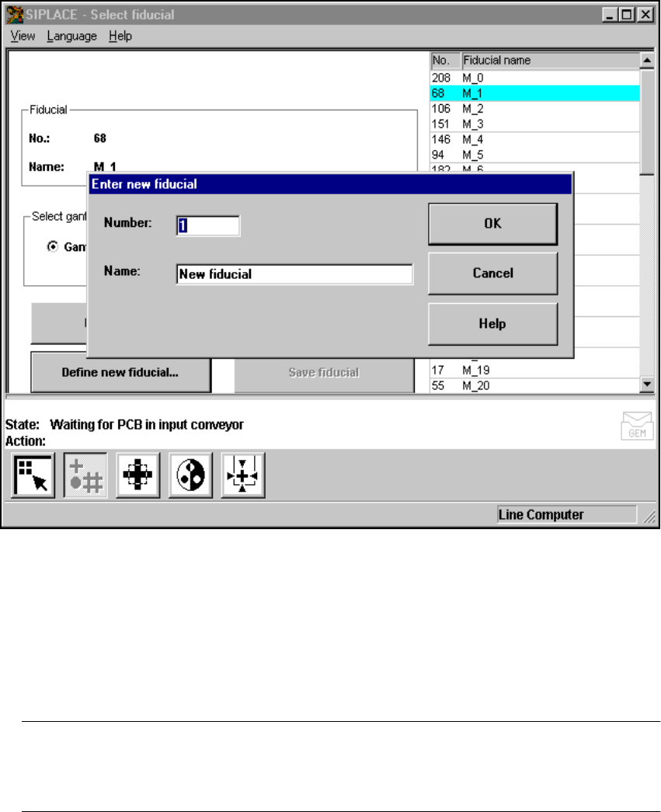Click the 'No.' column header
Image resolution: width=661 pixels, height=812 pixels.
tap(446, 61)
